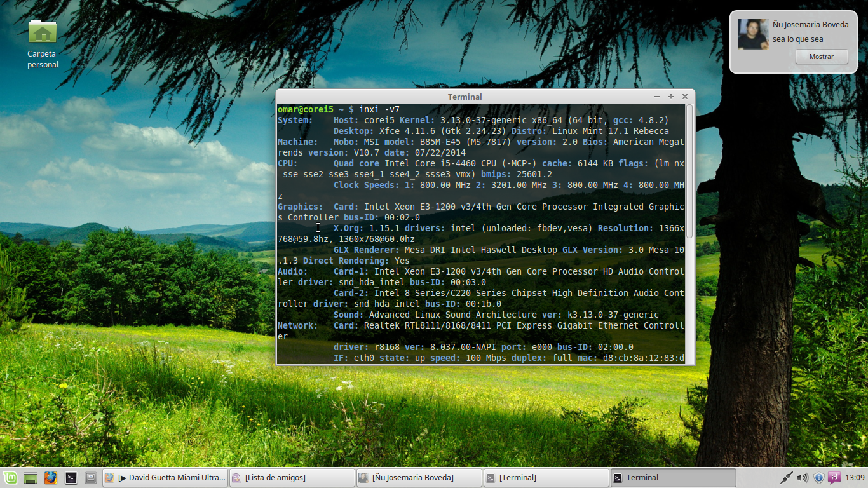
Task: Click '3.13.0-37-generic' kernel text
Action: tap(484, 120)
